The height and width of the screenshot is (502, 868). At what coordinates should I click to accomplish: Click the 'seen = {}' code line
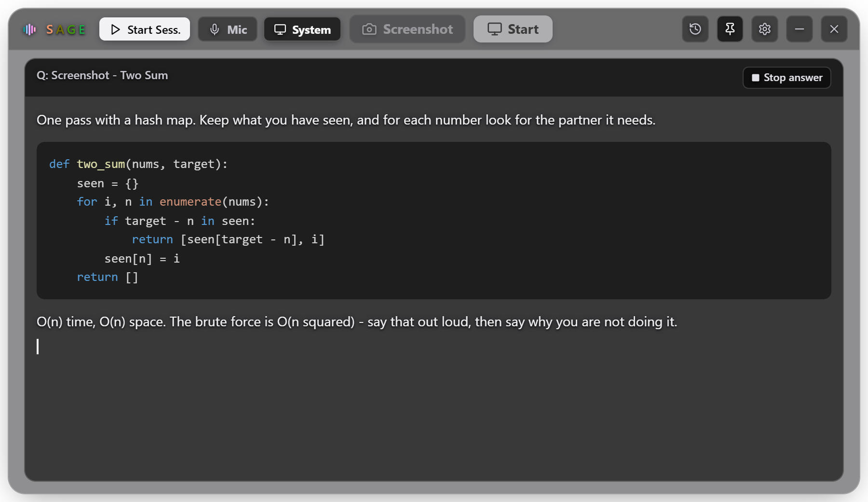point(108,183)
